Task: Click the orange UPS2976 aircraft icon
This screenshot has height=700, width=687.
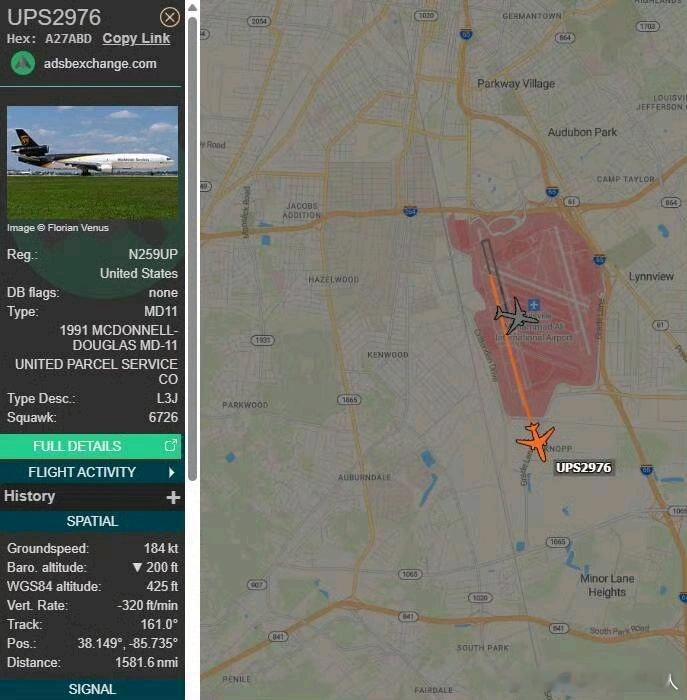Action: coord(537,441)
